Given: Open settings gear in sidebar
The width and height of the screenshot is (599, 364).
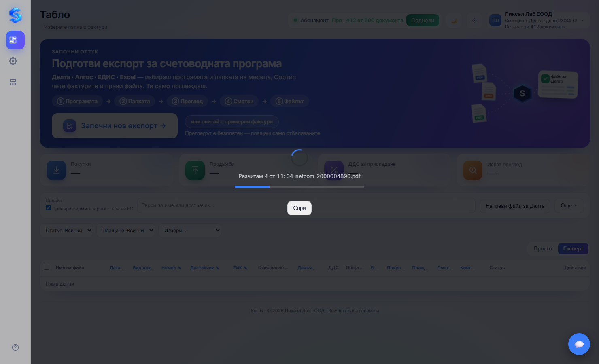Looking at the screenshot, I should pos(13,61).
